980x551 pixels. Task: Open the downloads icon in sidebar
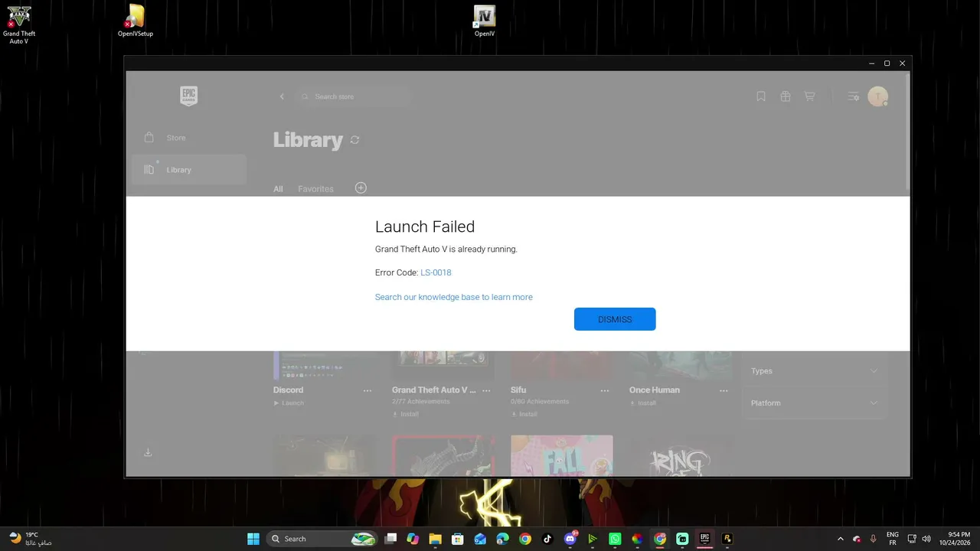pos(148,452)
